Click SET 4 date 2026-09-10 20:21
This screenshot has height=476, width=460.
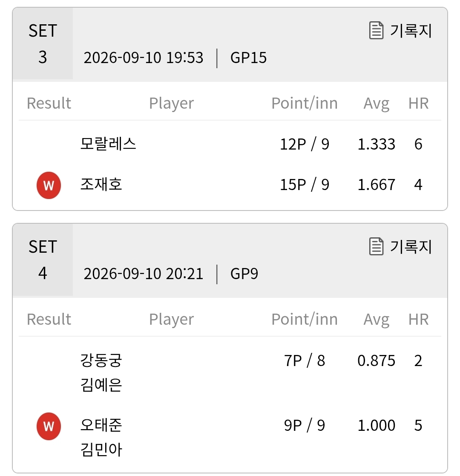pyautogui.click(x=144, y=274)
